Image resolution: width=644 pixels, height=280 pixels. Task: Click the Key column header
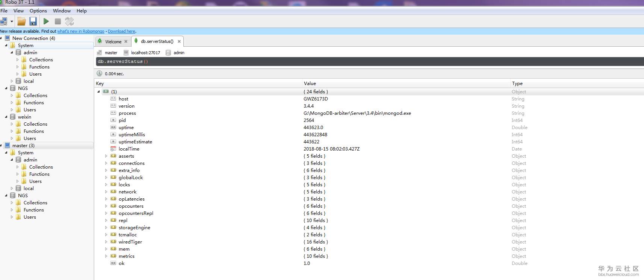[x=198, y=83]
